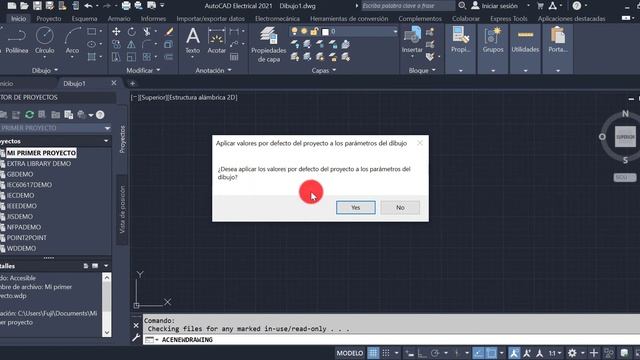640x360 pixels.
Task: Select the Move tool in Modificar
Action: click(x=116, y=32)
